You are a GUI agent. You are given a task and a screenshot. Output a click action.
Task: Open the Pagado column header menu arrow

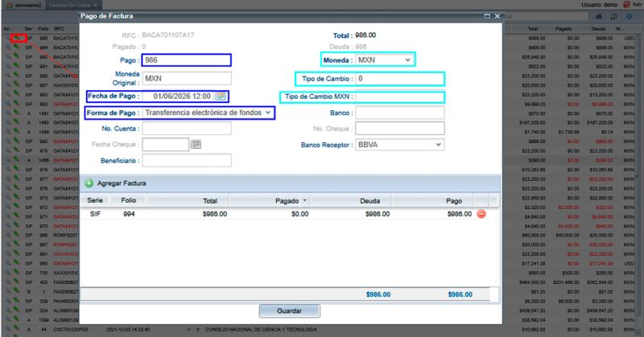point(305,201)
